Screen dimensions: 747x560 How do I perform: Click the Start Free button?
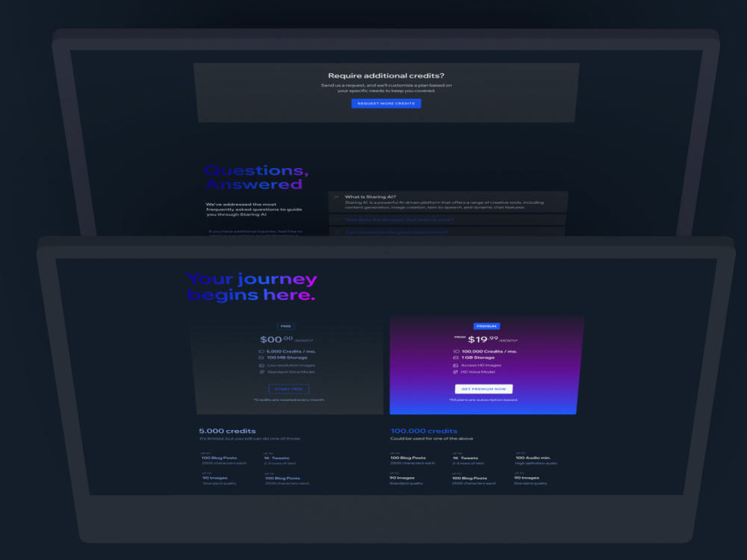click(x=288, y=389)
